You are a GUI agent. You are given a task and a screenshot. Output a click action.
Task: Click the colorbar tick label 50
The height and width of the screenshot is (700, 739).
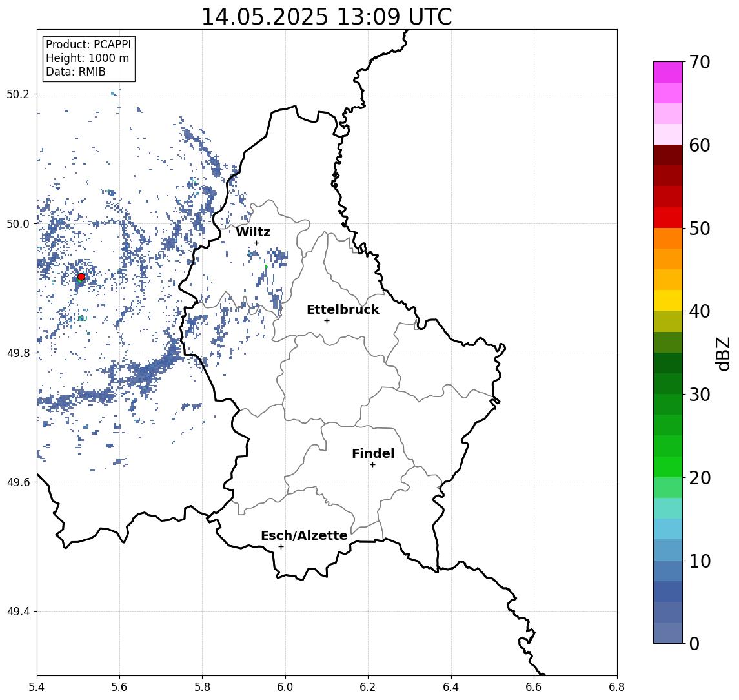point(700,229)
